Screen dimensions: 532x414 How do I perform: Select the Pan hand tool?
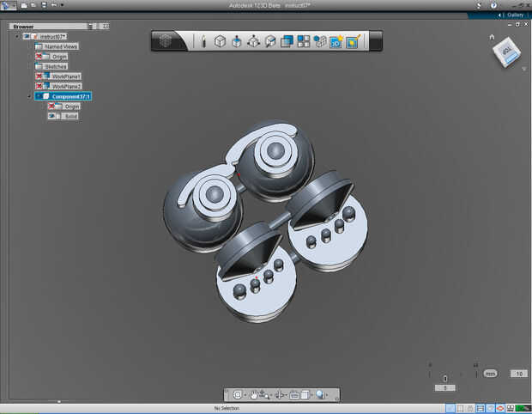pos(253,394)
